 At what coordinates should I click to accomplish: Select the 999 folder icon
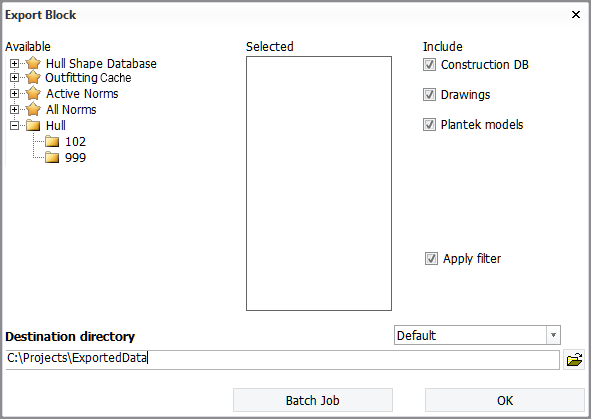click(52, 158)
